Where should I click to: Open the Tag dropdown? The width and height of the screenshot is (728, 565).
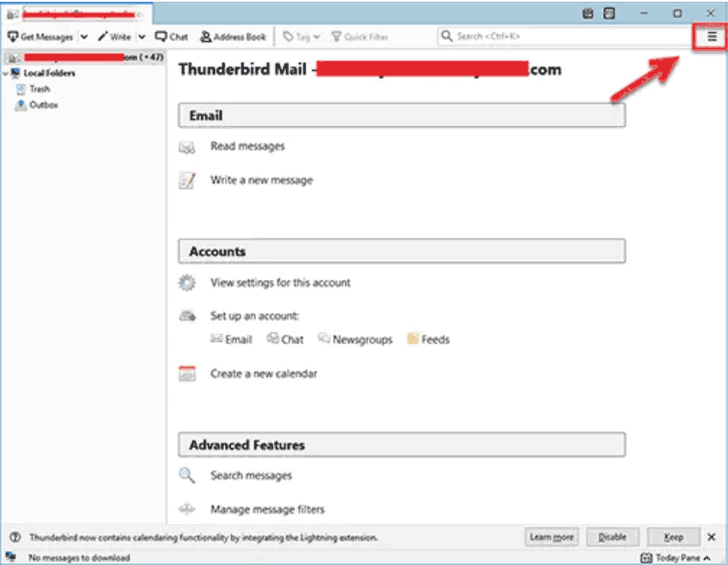coord(301,37)
